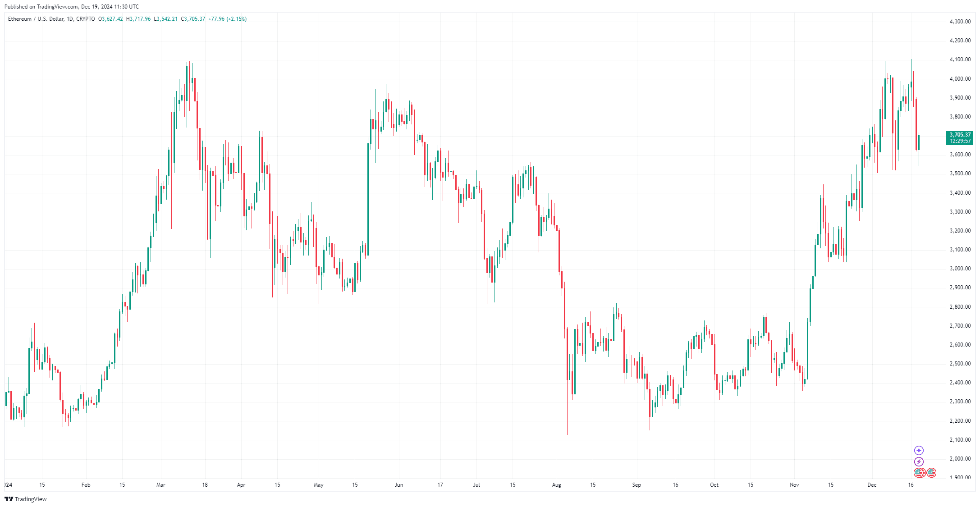The width and height of the screenshot is (980, 507).
Task: Click the 3,600.00 price axis label
Action: 960,155
